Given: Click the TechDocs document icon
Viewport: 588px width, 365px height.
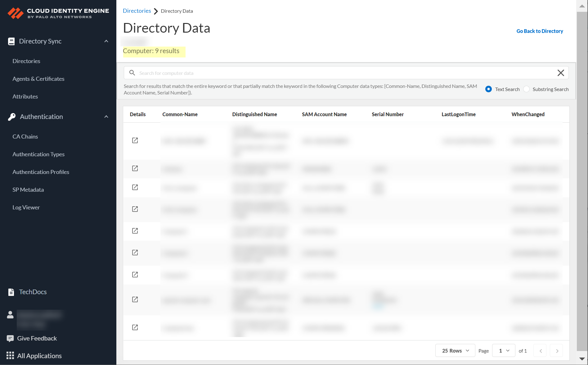Looking at the screenshot, I should [x=11, y=292].
